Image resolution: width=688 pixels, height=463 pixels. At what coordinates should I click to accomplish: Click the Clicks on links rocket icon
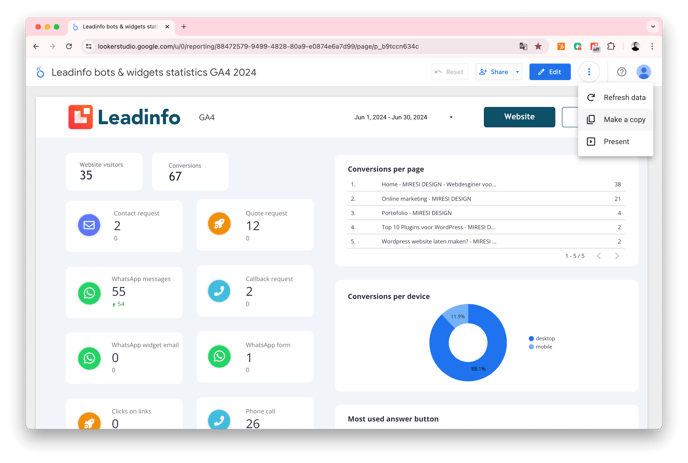[89, 420]
